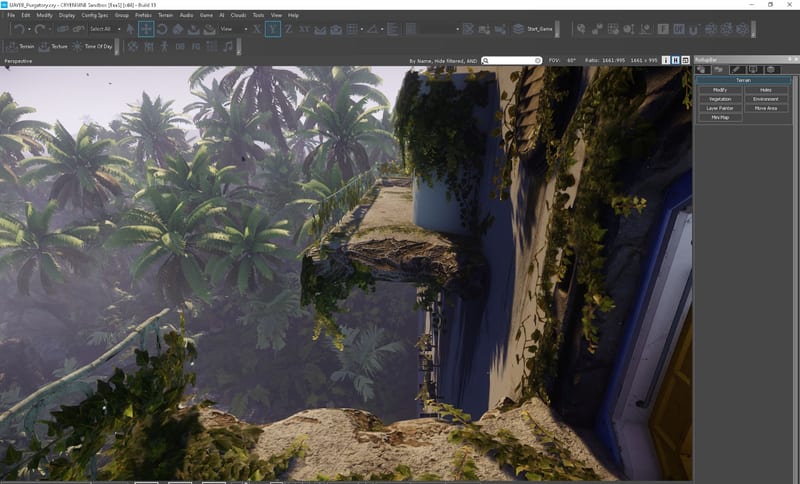
Task: Switch to RollupBar Terrain tab
Action: (719, 69)
